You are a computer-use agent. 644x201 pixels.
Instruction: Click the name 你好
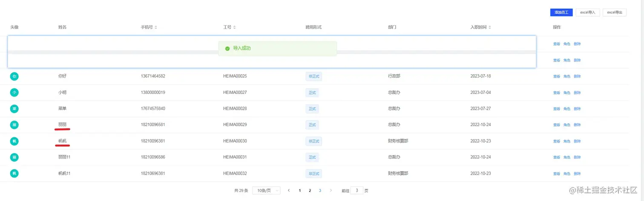coord(62,76)
